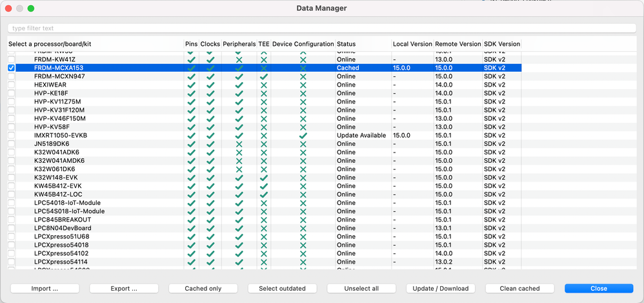
Task: Click the Peripherals cross icon for K32W061DK6
Action: (x=239, y=169)
